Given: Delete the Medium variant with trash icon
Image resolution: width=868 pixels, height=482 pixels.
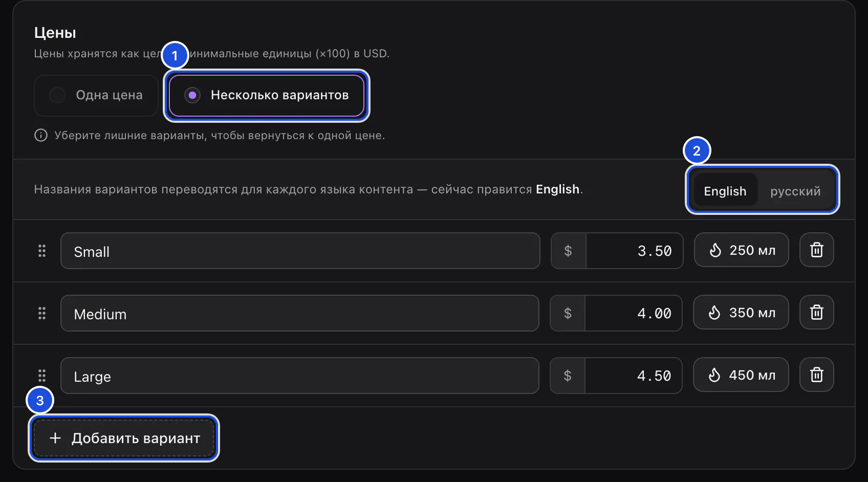Looking at the screenshot, I should point(817,312).
